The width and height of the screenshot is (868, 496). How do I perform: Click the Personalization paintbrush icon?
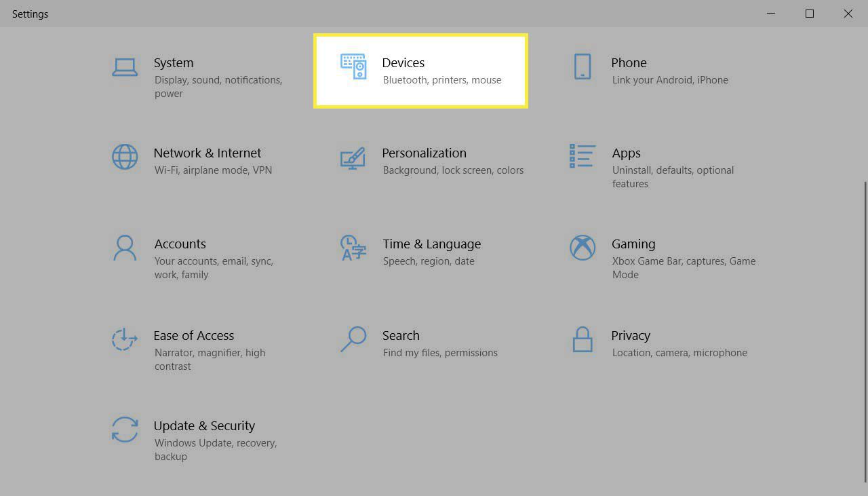353,157
